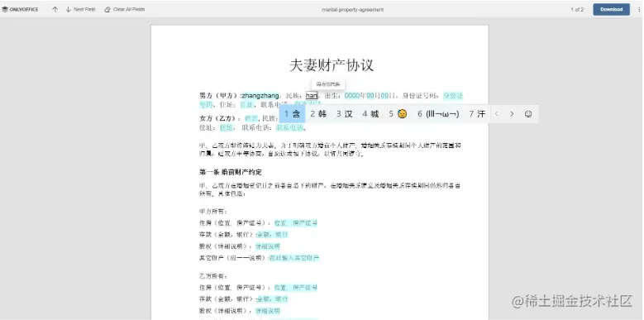Show next IME candidate page
The width and height of the screenshot is (644, 320).
pyautogui.click(x=512, y=114)
